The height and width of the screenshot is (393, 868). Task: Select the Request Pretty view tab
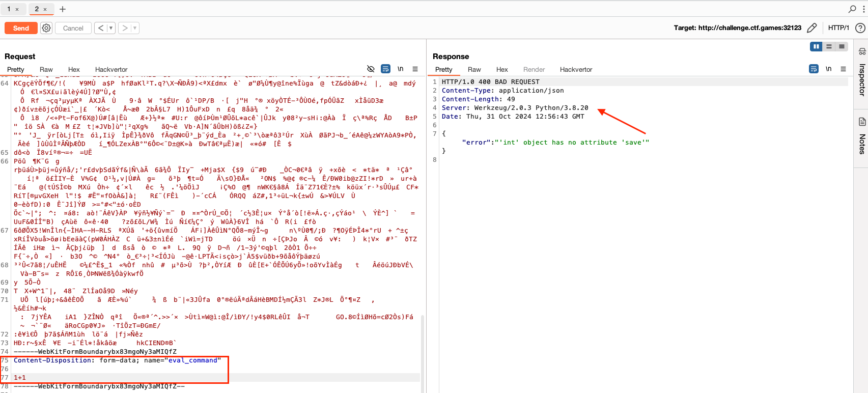[16, 69]
